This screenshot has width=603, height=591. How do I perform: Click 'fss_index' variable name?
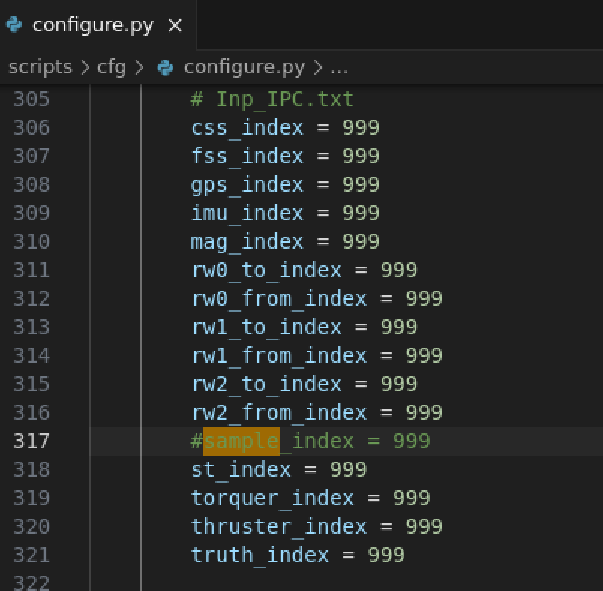pyautogui.click(x=247, y=156)
